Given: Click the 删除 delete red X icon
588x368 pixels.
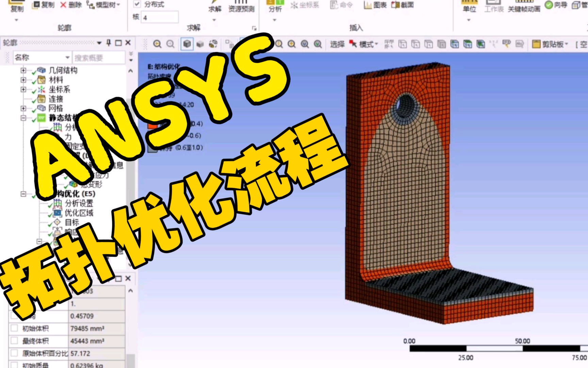Looking at the screenshot, I should pos(63,5).
